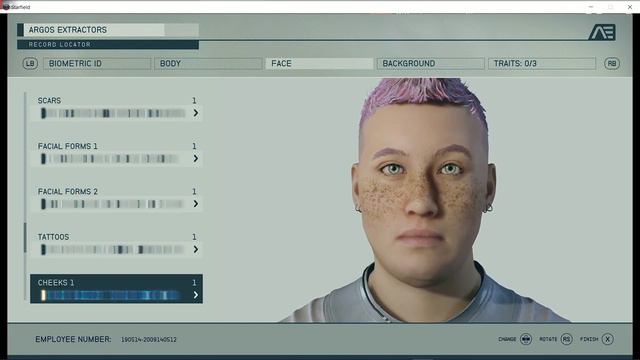Click the LB bumper icon
Screen dimensions: 640x360
(30, 63)
